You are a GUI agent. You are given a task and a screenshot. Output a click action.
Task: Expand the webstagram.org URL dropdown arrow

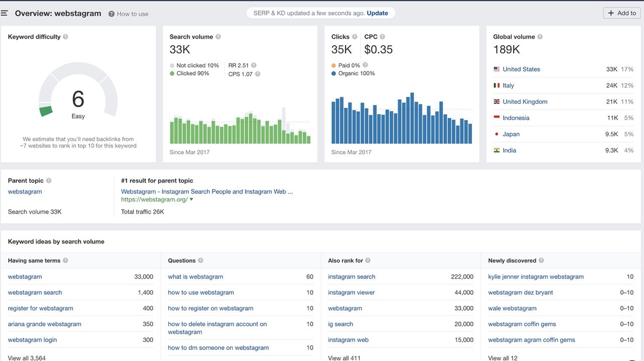click(191, 200)
